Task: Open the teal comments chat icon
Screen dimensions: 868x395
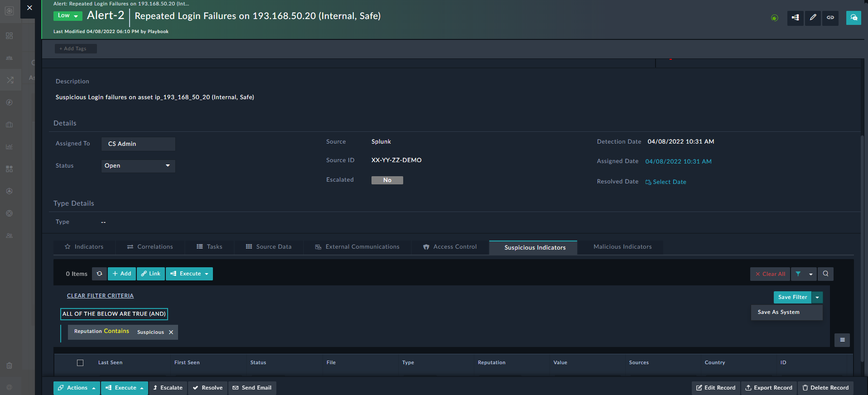Action: [x=854, y=18]
